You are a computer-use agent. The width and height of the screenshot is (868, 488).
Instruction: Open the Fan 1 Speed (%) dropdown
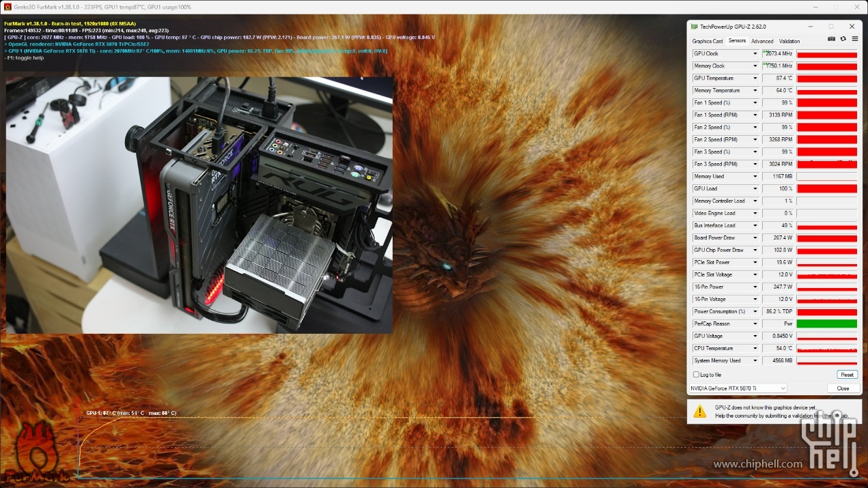point(755,103)
